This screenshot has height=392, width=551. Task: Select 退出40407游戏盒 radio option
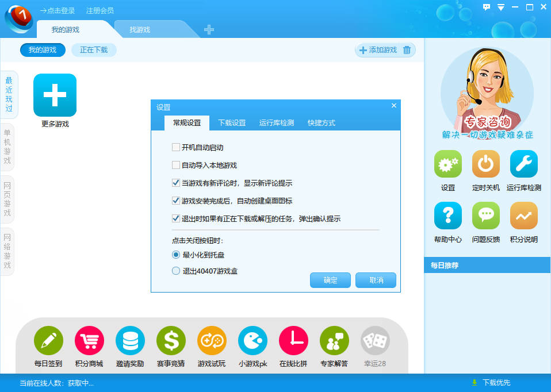click(x=176, y=271)
